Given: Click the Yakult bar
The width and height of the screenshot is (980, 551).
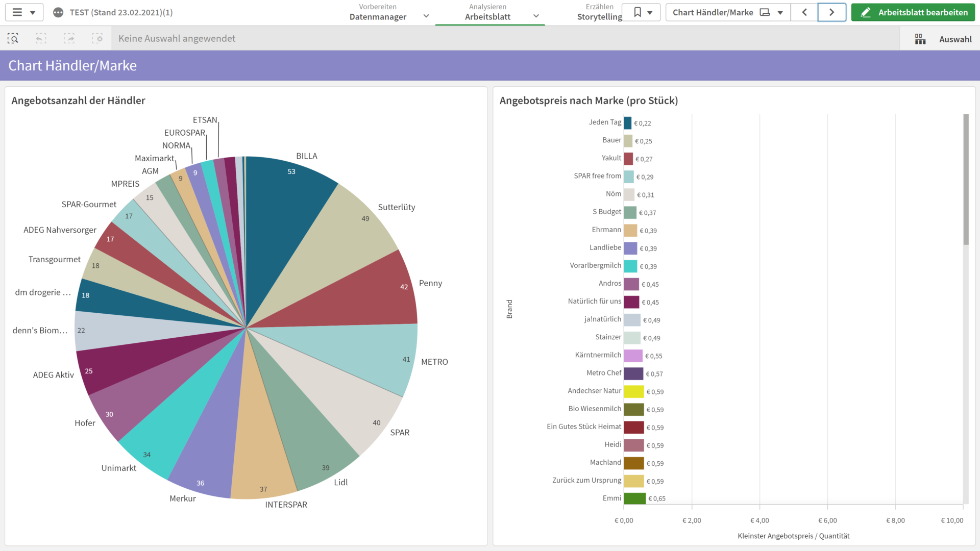Looking at the screenshot, I should [x=628, y=159].
